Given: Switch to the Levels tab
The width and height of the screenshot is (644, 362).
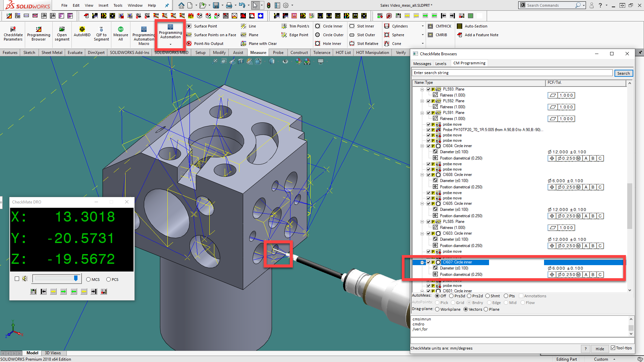Looking at the screenshot, I should coord(441,63).
